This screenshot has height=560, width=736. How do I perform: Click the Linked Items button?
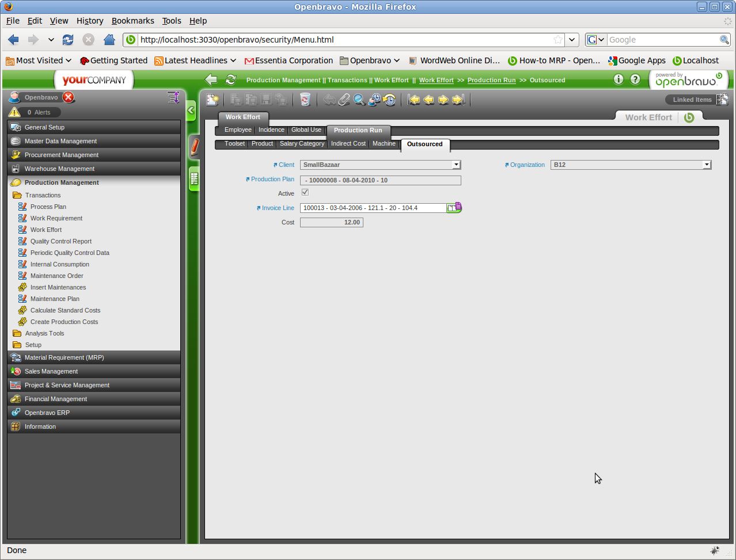692,100
